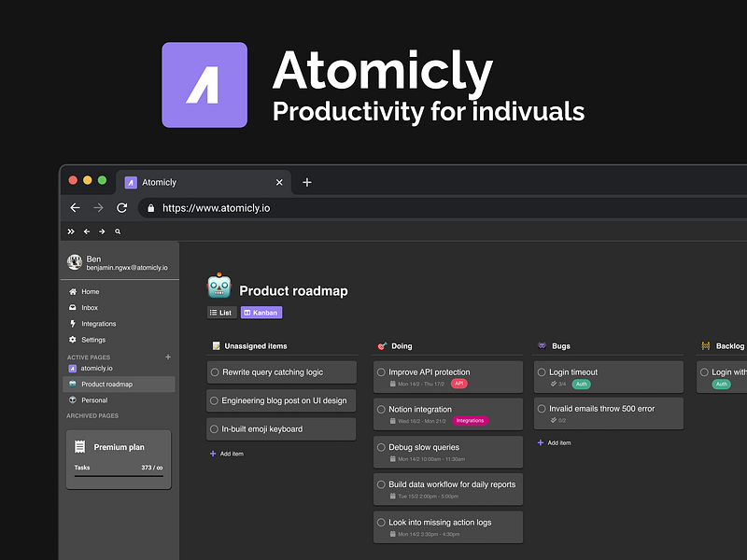747x560 pixels.
Task: Open Inbox from the sidebar
Action: pyautogui.click(x=89, y=307)
